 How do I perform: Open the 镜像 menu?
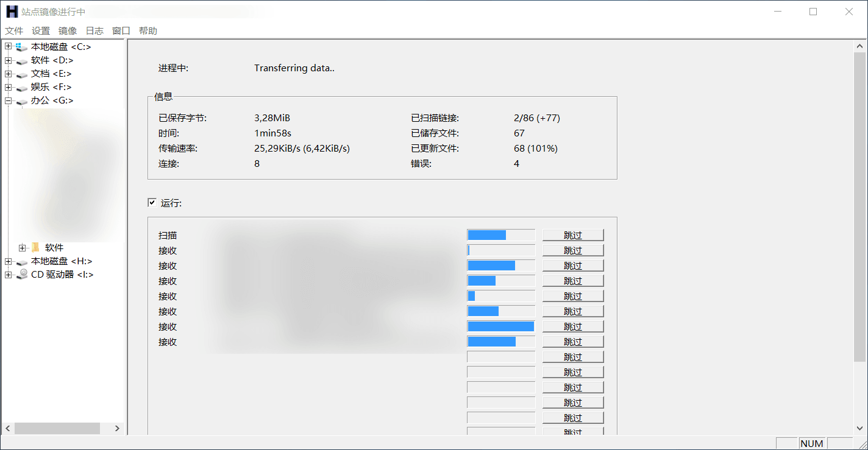tap(67, 30)
